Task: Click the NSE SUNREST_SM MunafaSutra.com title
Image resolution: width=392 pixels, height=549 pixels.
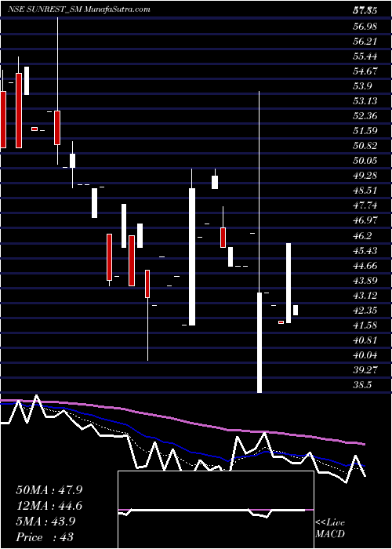Action: tap(79, 9)
